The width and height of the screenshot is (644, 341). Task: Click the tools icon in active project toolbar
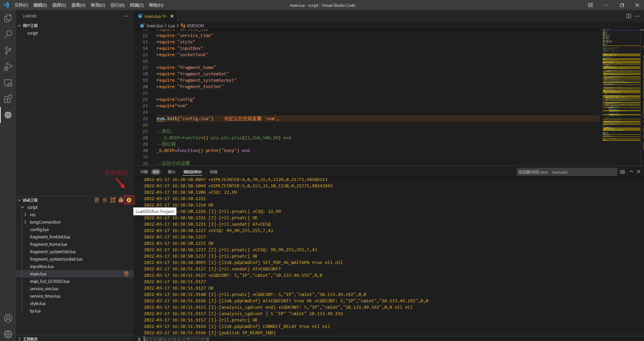pyautogui.click(x=113, y=200)
